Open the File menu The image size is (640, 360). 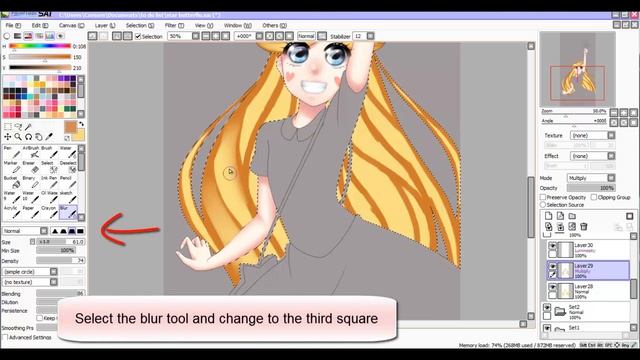pos(13,25)
